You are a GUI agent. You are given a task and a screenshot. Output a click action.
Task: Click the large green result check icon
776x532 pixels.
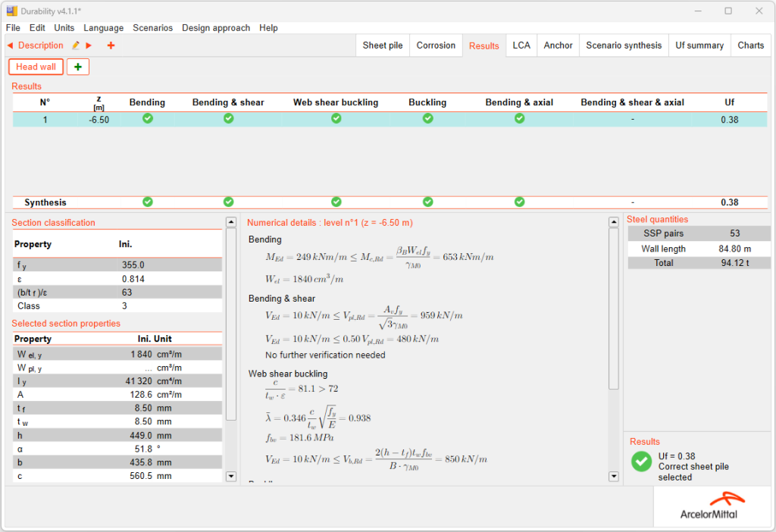(x=641, y=462)
